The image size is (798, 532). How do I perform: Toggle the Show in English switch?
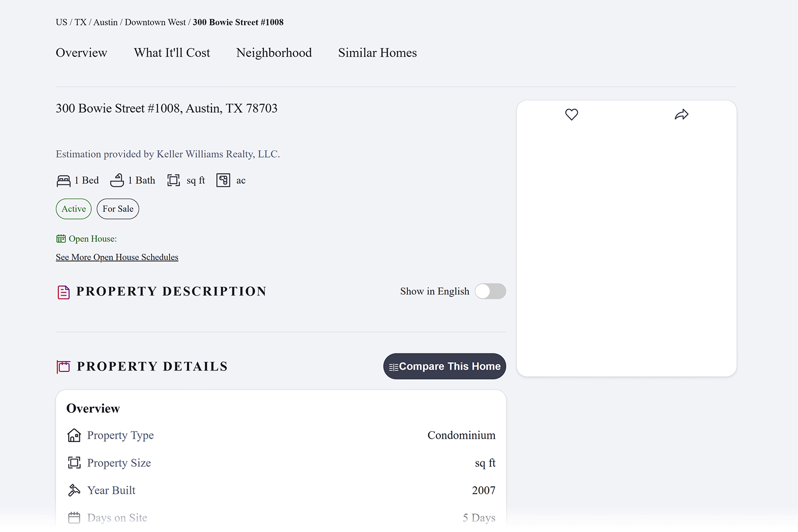click(490, 291)
